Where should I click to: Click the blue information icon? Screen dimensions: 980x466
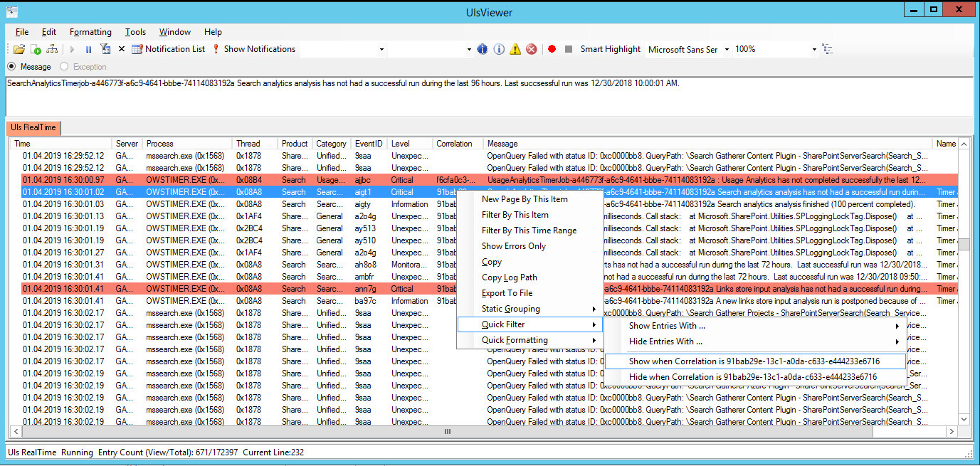tap(483, 48)
